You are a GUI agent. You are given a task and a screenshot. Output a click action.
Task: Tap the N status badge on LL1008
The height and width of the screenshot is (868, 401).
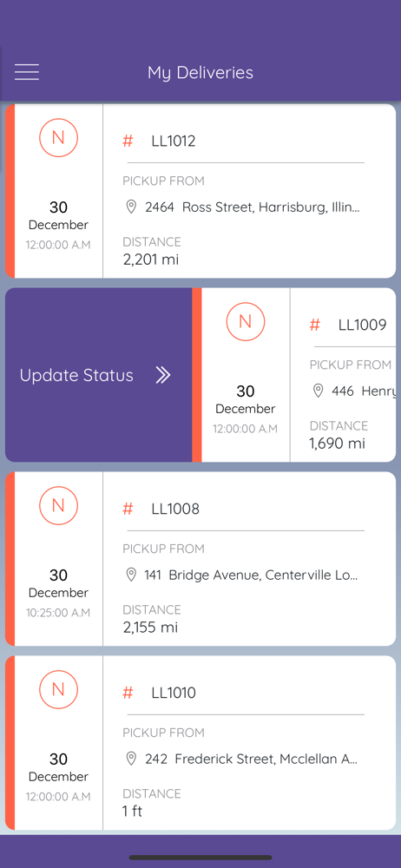(x=58, y=505)
